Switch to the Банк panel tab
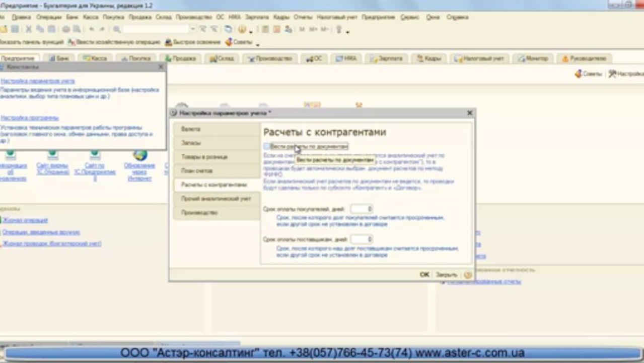 (x=59, y=58)
